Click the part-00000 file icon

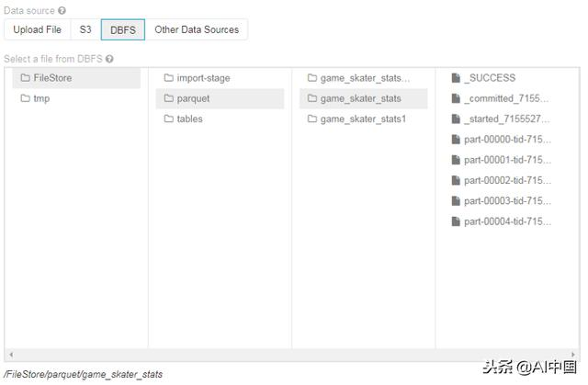pos(456,140)
